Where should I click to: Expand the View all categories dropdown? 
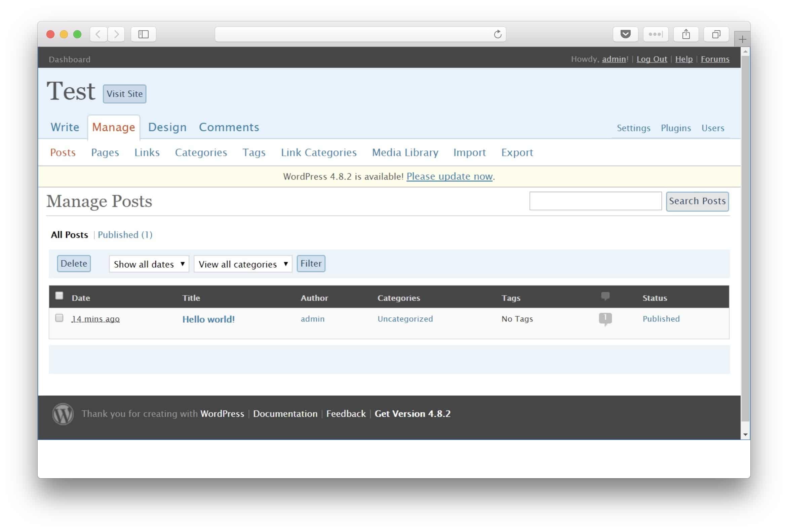pyautogui.click(x=243, y=264)
